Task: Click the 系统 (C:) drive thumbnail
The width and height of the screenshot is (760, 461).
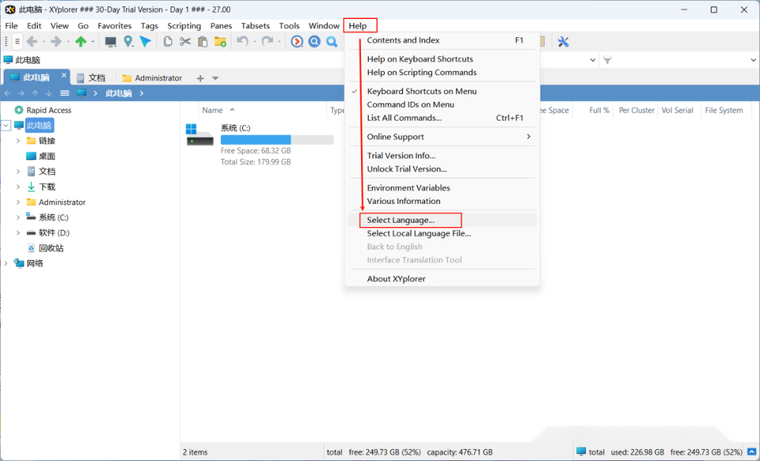Action: coord(200,135)
